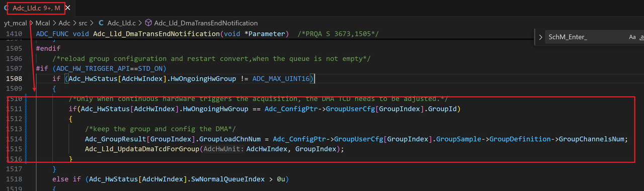
Task: Click the reload group configuration comment
Action: pyautogui.click(x=211, y=58)
